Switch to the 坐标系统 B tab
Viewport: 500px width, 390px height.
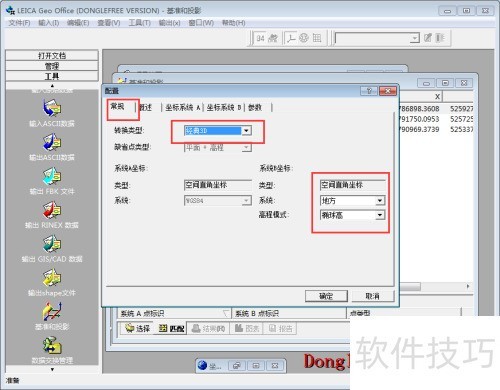tap(224, 107)
